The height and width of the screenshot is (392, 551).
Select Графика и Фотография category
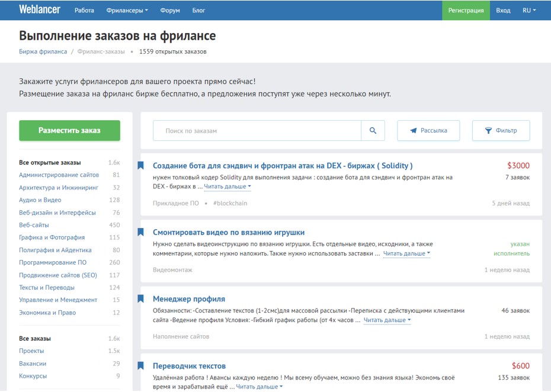[52, 237]
